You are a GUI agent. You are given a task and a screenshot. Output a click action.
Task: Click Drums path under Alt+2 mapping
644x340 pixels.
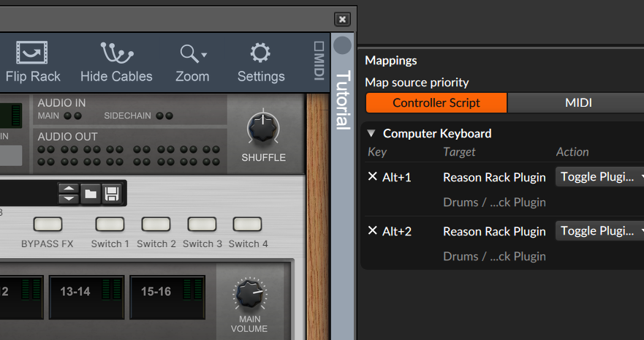coord(494,257)
